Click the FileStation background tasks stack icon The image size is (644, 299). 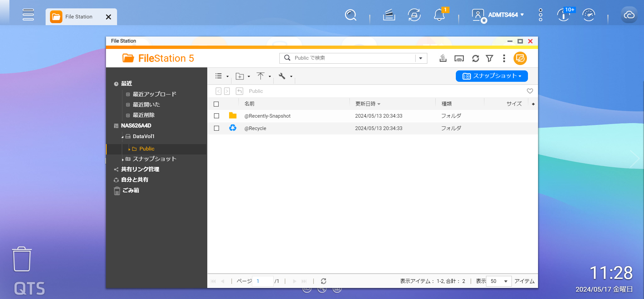coord(443,58)
